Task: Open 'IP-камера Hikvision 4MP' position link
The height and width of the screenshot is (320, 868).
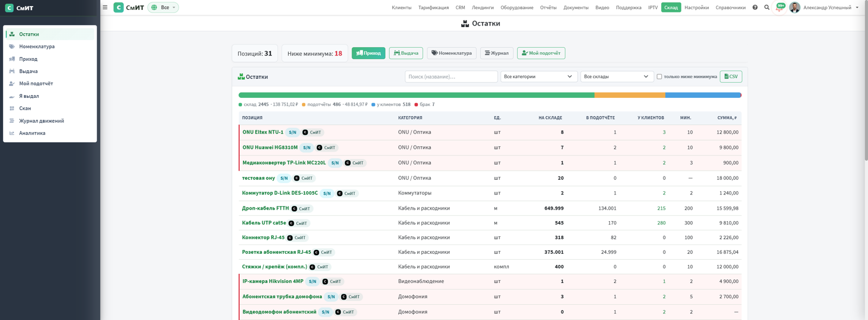Action: point(273,281)
